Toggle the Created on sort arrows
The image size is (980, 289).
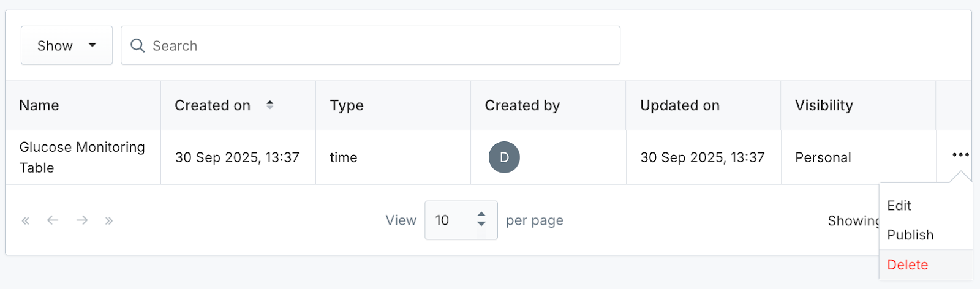[269, 105]
